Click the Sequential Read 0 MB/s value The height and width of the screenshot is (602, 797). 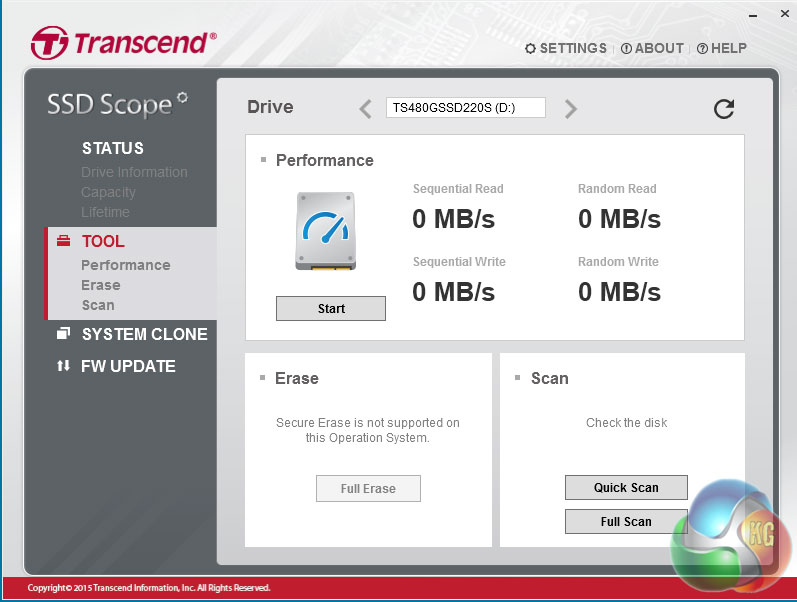click(x=453, y=219)
